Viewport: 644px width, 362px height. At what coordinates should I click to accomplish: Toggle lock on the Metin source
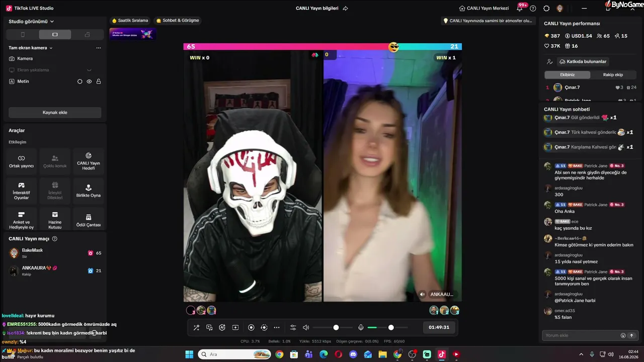99,81
